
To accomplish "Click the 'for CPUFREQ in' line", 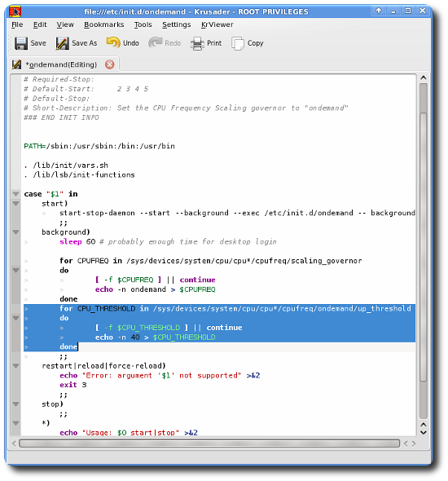I will pos(210,261).
